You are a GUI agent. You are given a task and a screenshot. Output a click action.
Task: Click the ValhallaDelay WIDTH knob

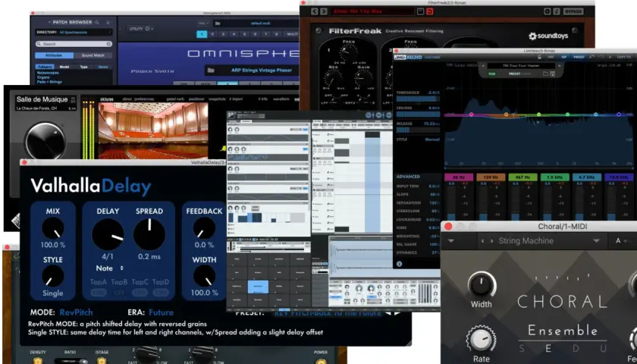204,276
